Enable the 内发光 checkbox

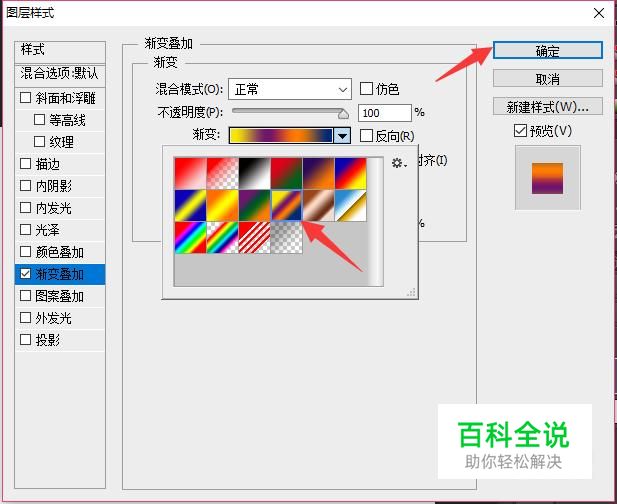point(26,208)
